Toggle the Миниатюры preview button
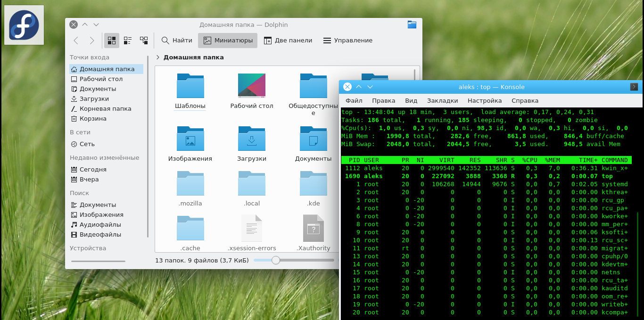644x320 pixels. point(228,41)
